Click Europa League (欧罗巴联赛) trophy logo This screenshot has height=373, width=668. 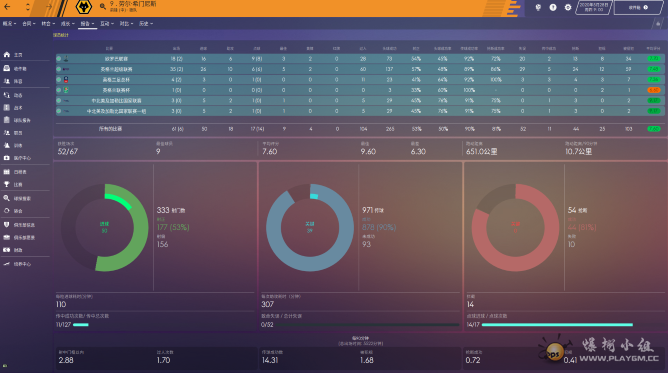click(66, 58)
